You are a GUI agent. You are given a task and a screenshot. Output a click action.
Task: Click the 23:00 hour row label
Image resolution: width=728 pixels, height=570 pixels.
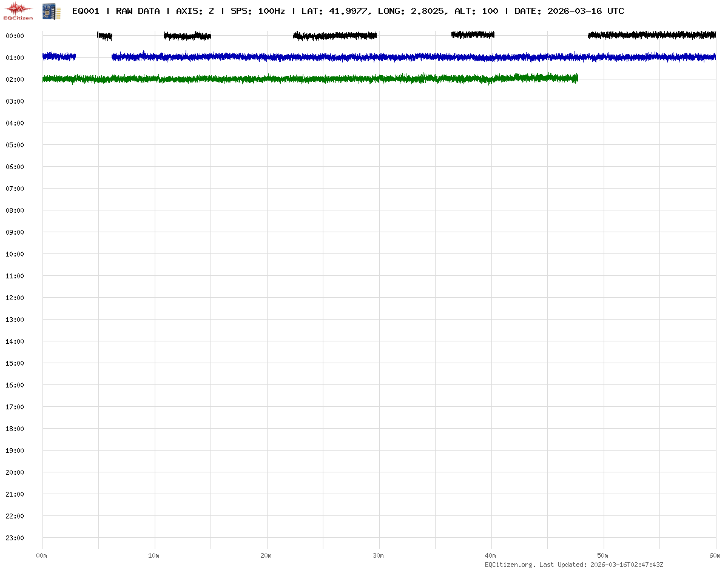pos(15,538)
